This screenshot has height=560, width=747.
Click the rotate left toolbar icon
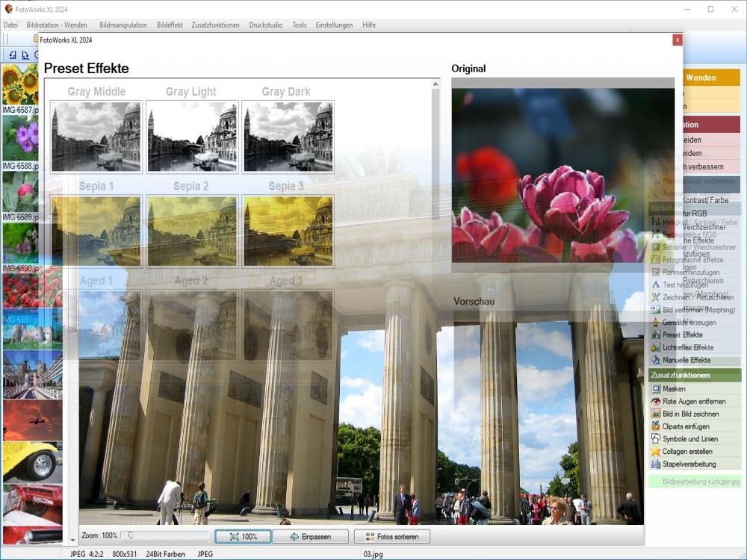[13, 55]
